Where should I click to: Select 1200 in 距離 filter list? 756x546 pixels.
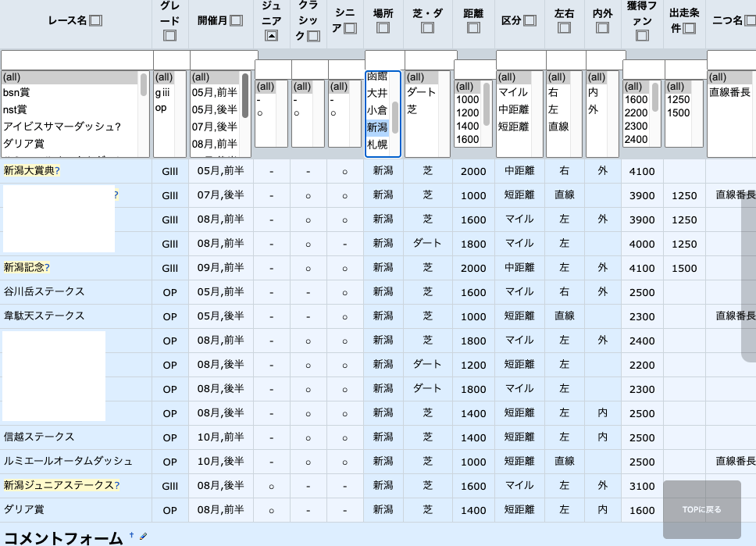(x=467, y=113)
